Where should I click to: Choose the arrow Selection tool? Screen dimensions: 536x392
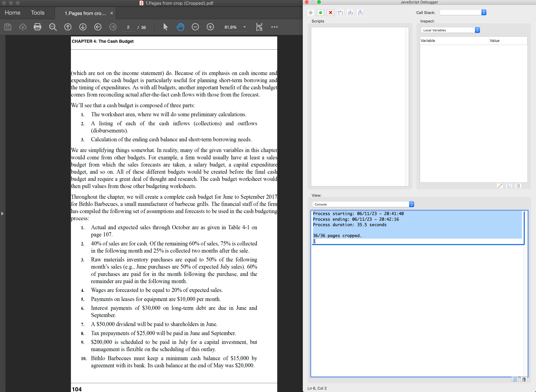165,27
